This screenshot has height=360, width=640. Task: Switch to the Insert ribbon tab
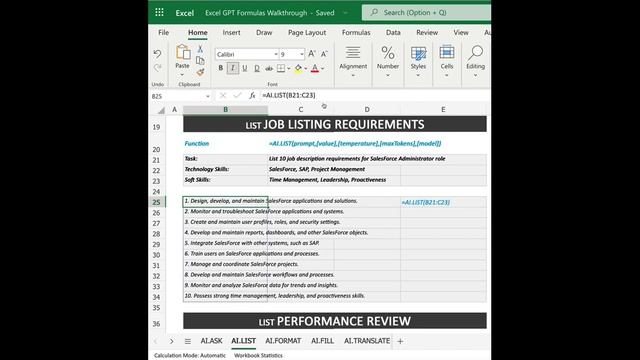pyautogui.click(x=231, y=32)
